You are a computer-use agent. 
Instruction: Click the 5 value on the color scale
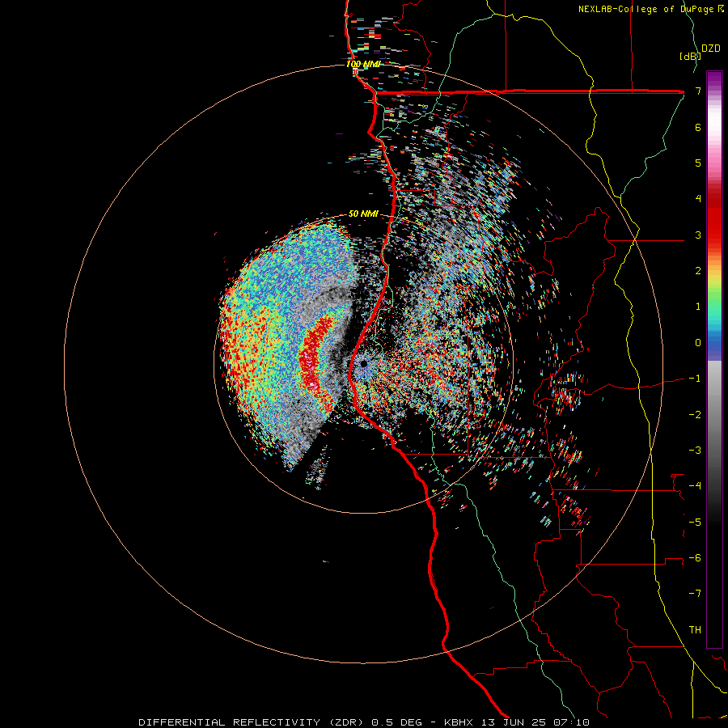click(698, 163)
